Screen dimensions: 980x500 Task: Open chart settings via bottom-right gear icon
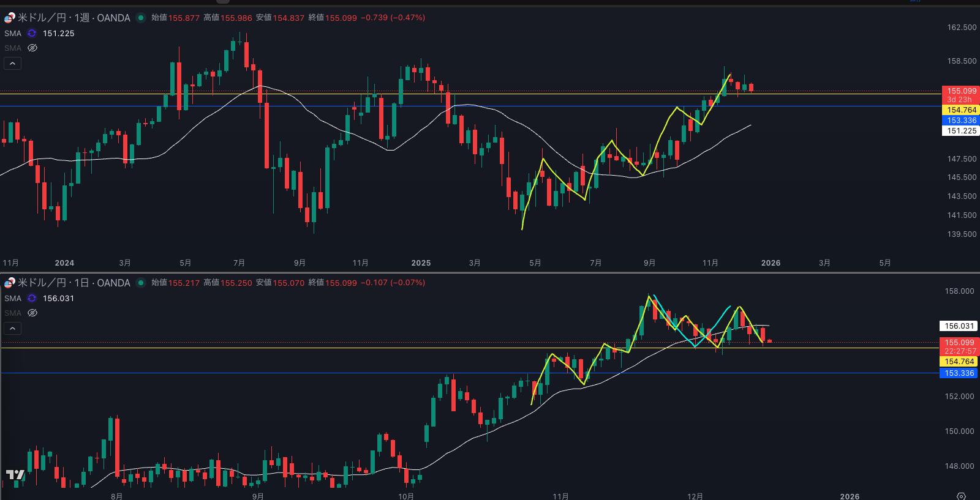[x=961, y=496]
